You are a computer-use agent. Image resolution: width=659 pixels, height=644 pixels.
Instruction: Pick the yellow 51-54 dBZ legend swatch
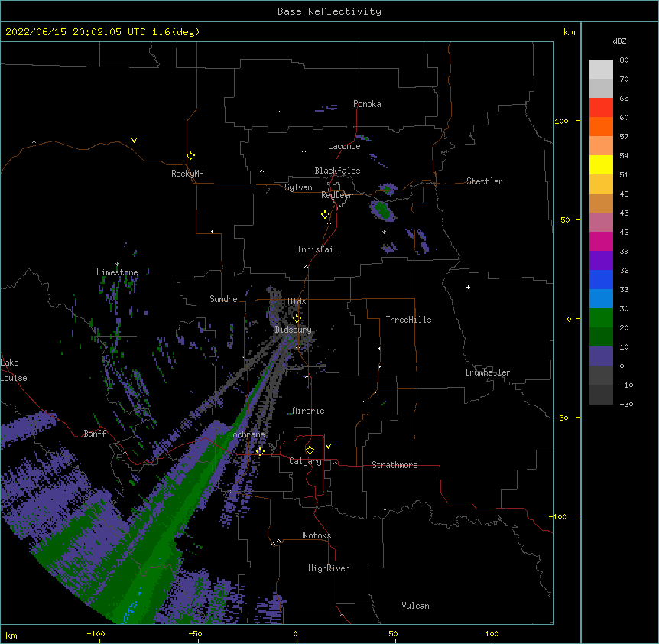[x=601, y=164]
